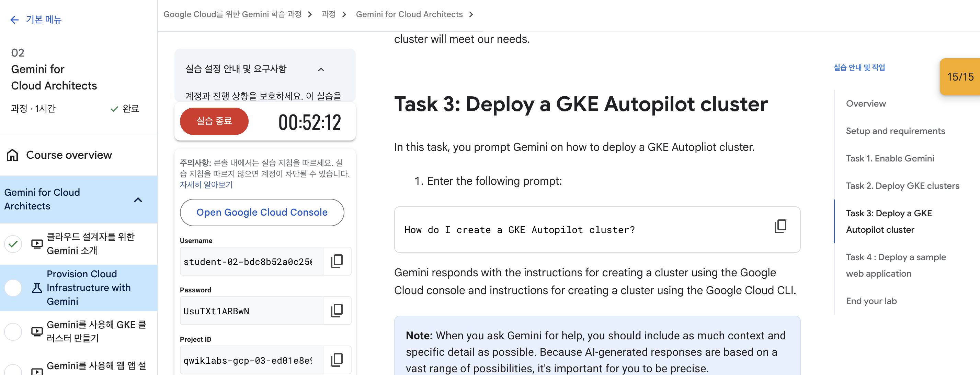Open Google Cloud Console

tap(262, 213)
